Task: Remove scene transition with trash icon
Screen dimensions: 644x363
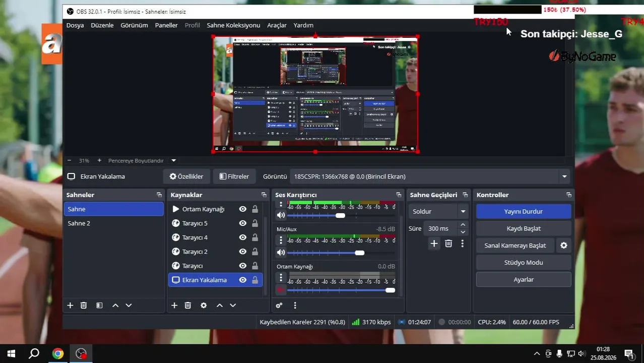Action: tap(448, 244)
